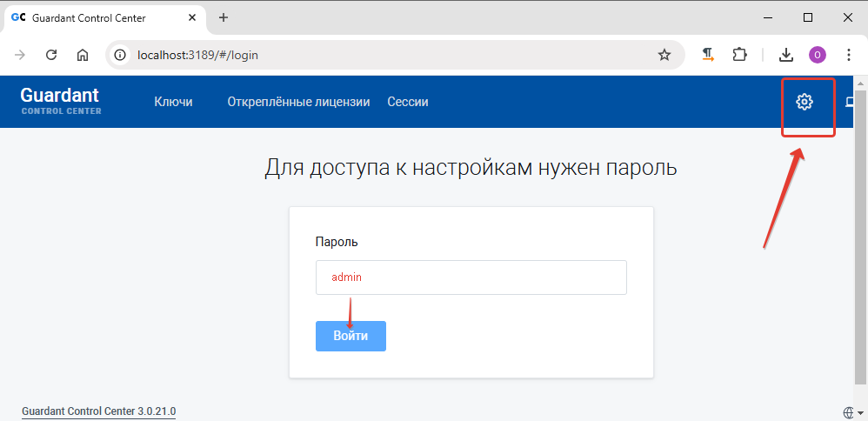This screenshot has height=421, width=868.
Task: Click the Guardant Control Center logo
Action: click(x=61, y=101)
